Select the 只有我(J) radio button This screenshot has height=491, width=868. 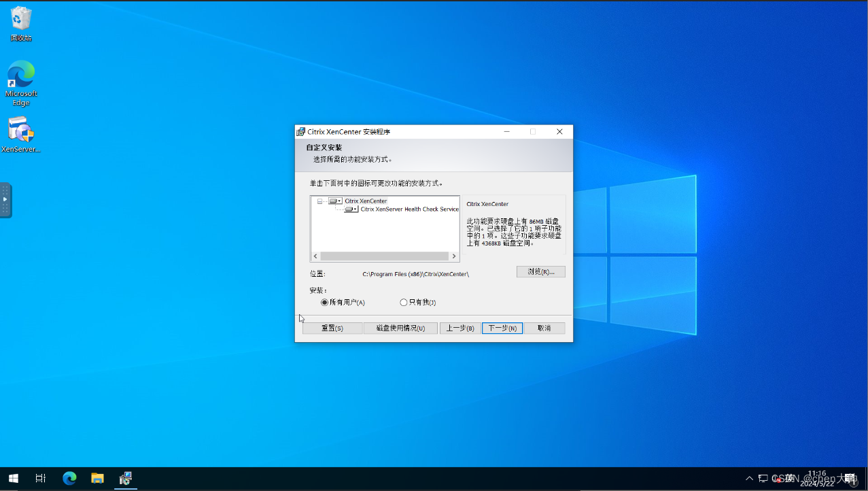[418, 303]
